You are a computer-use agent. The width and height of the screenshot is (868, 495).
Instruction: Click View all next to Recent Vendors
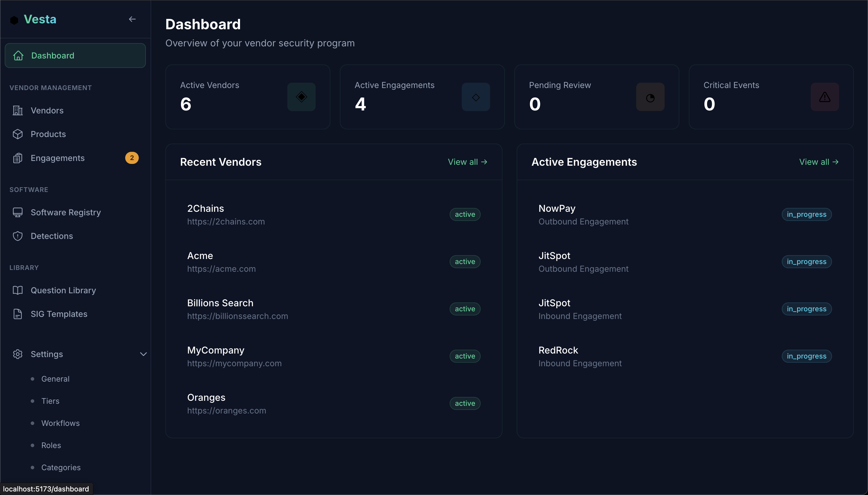(x=468, y=162)
